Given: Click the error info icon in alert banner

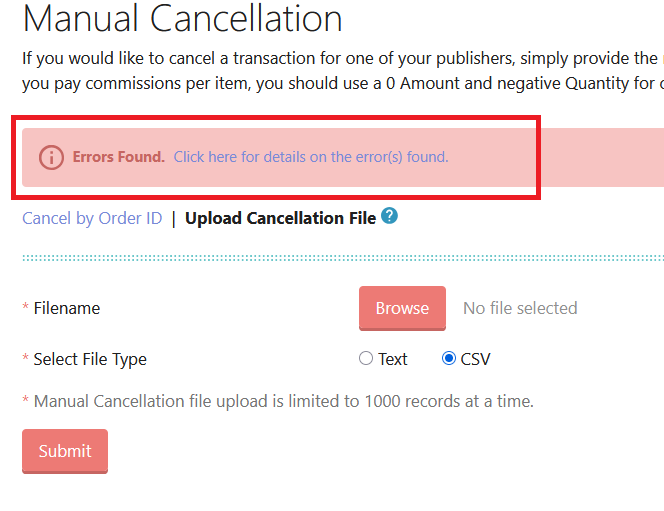Looking at the screenshot, I should click(x=51, y=157).
